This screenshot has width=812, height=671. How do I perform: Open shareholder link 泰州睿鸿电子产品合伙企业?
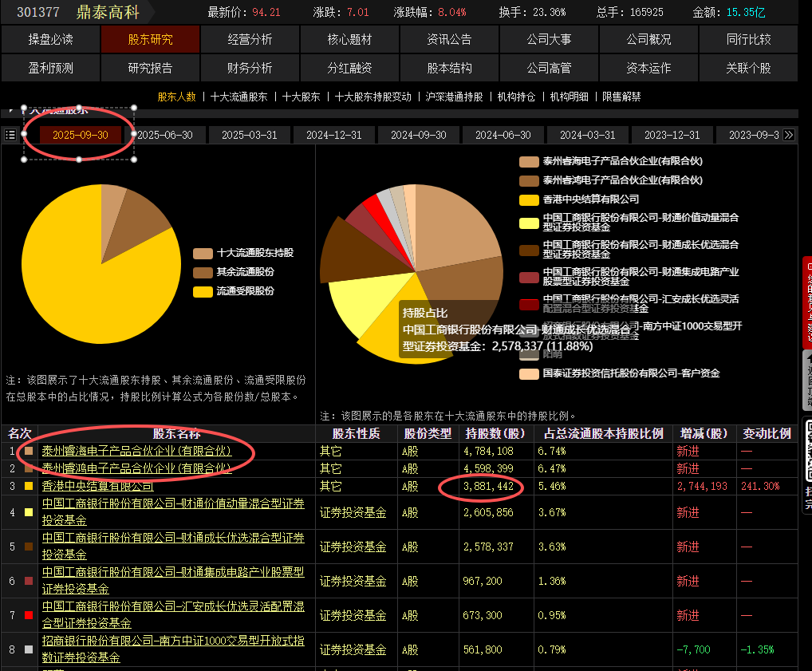pos(136,468)
